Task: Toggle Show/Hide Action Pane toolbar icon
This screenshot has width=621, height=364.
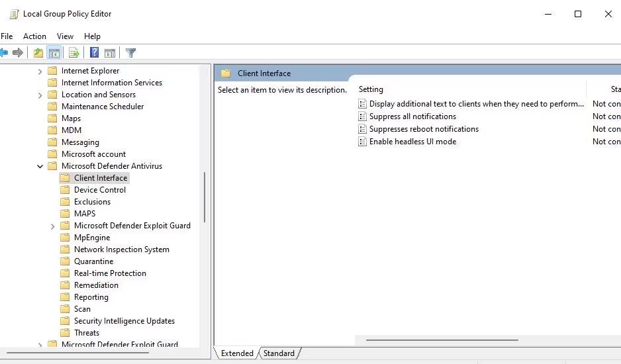Action: 110,53
